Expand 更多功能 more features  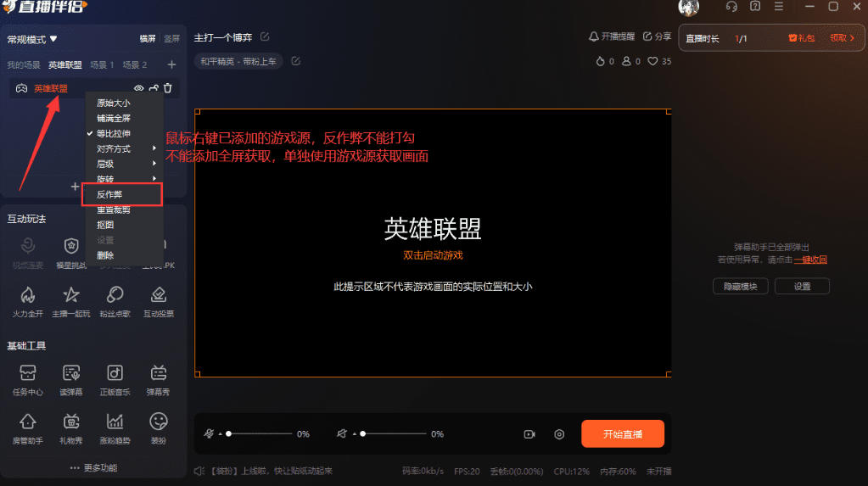[x=93, y=467]
